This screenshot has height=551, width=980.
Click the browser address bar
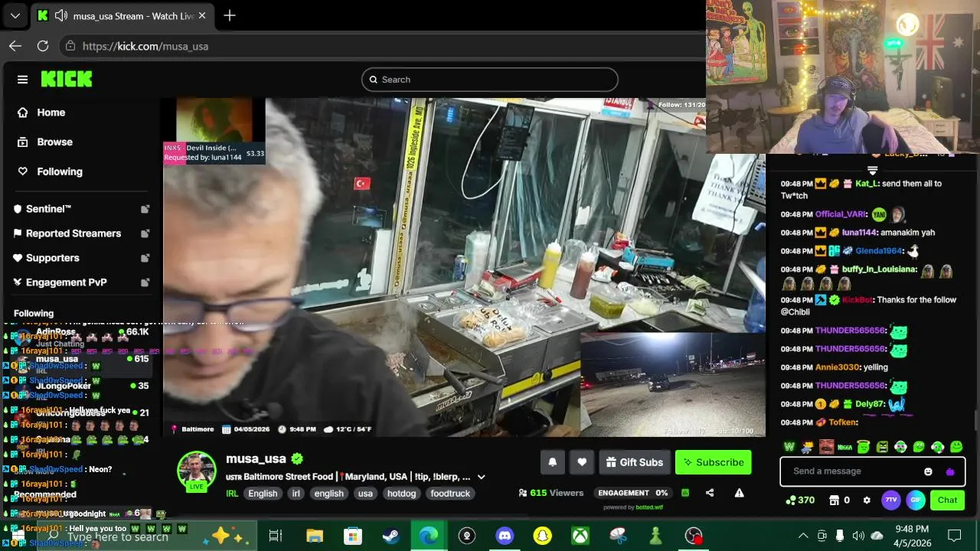[x=383, y=46]
